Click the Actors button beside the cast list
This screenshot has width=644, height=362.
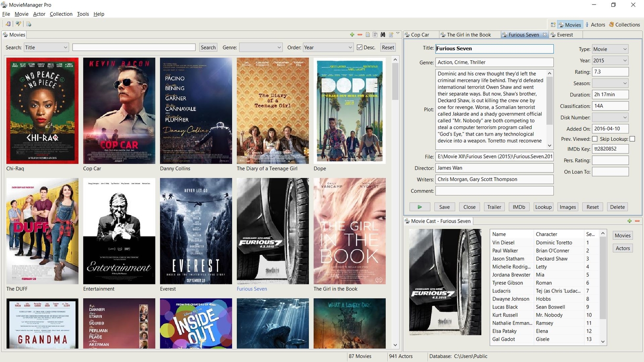pyautogui.click(x=623, y=248)
